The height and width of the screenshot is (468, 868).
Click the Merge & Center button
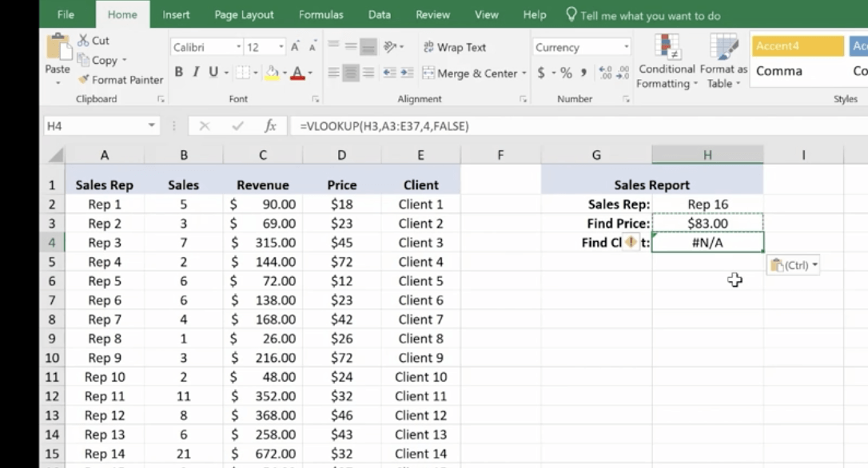470,73
